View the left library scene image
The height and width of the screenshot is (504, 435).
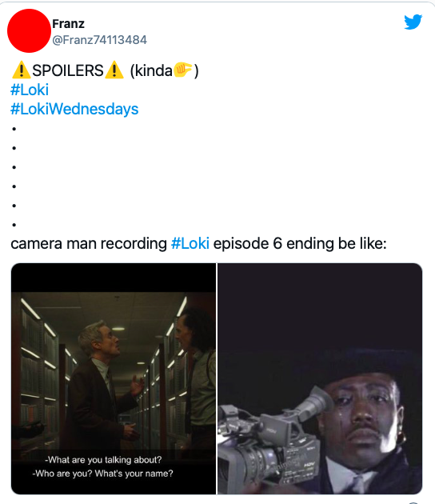click(114, 378)
